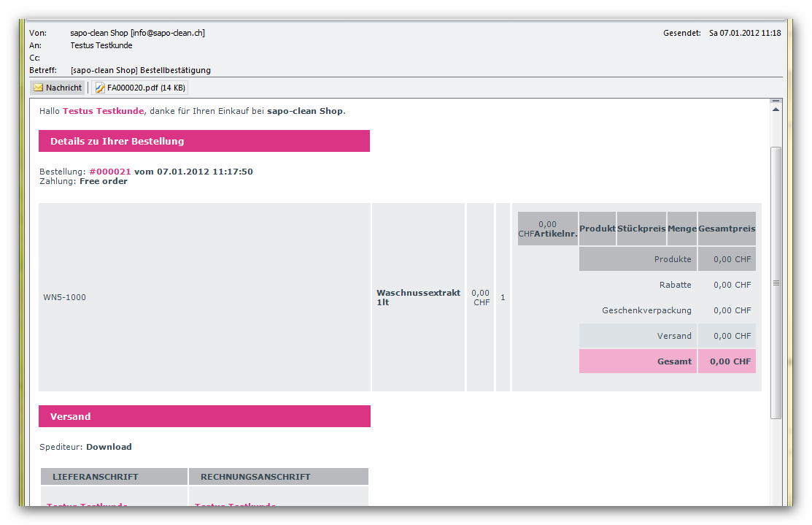Click the Menge column header
Screen dimensions: 812x525
point(682,229)
